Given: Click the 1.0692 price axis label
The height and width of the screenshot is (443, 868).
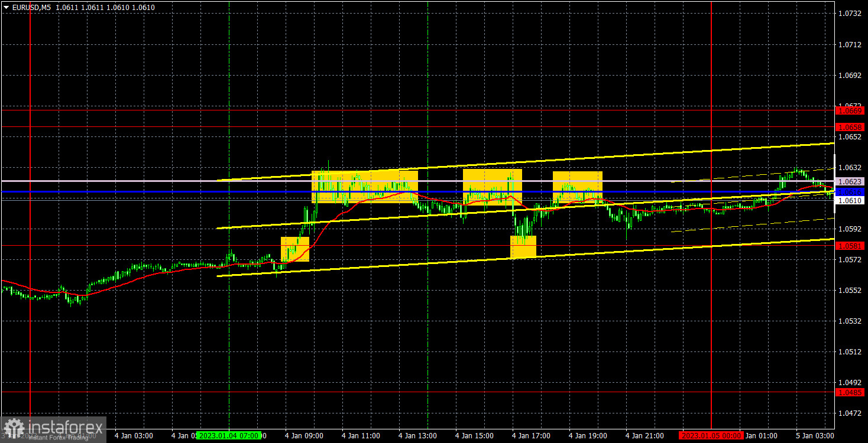Looking at the screenshot, I should click(x=850, y=75).
